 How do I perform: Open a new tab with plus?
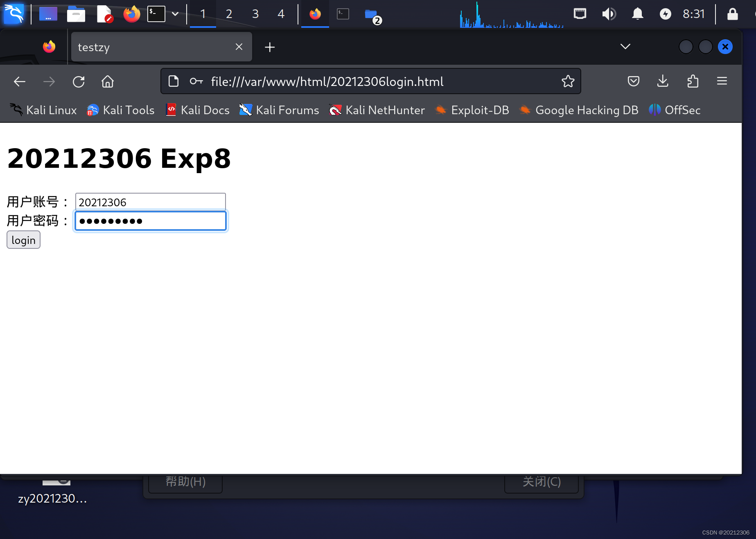click(x=270, y=47)
